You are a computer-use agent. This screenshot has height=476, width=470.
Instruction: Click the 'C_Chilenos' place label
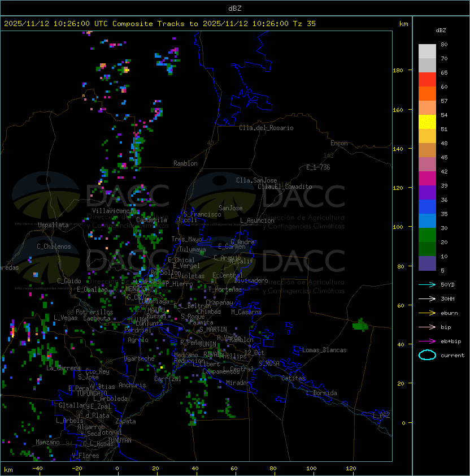click(54, 246)
